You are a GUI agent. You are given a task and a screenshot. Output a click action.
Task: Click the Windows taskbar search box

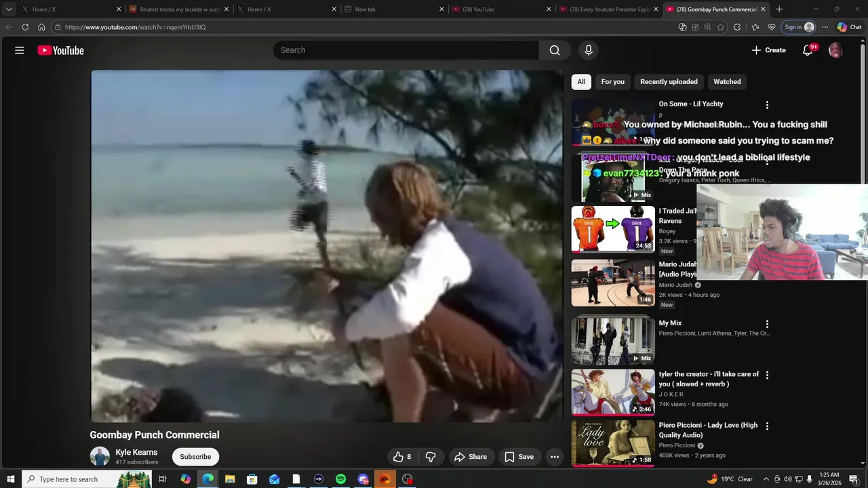tap(86, 479)
